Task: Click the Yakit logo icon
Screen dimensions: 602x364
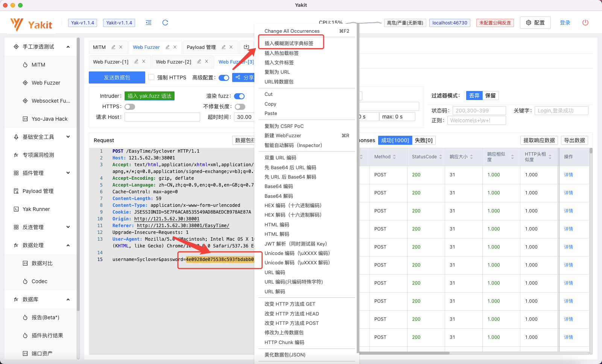Action: [x=17, y=24]
